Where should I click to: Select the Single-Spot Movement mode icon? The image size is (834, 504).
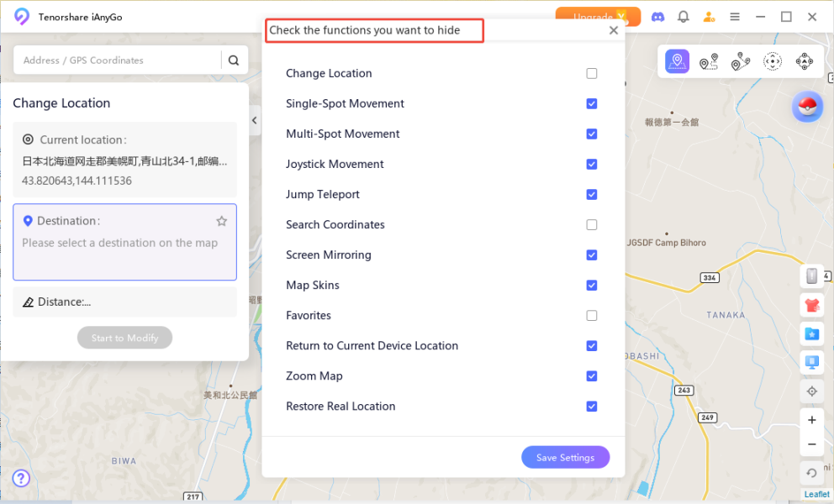point(709,61)
